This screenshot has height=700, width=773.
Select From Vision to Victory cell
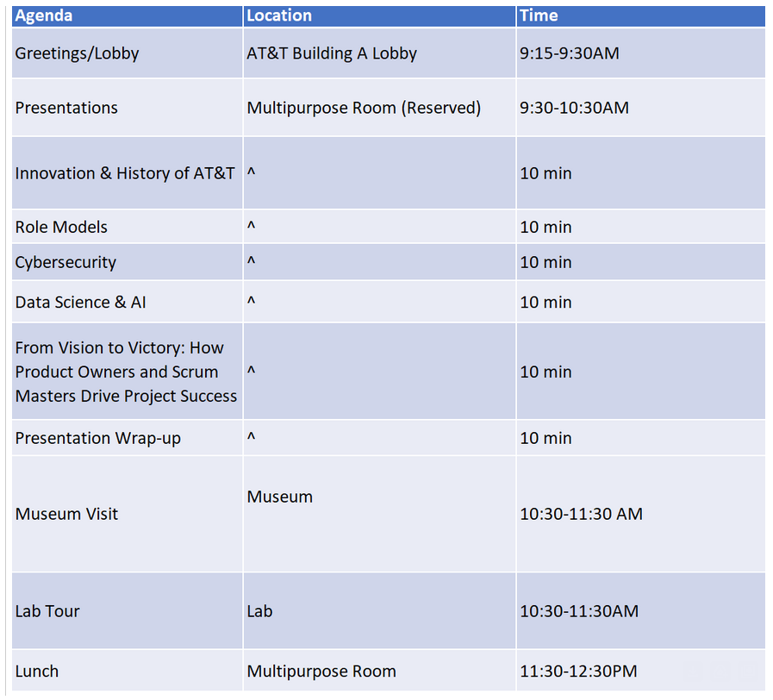tap(128, 372)
